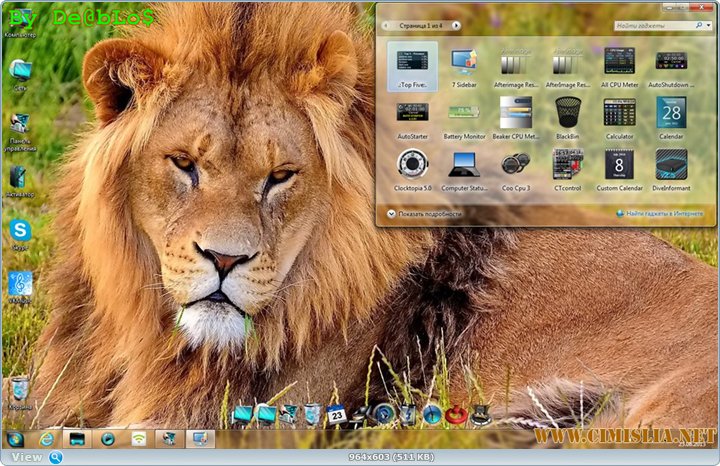The image size is (720, 466).
Task: Select the Custom Calendar gadget
Action: [619, 165]
